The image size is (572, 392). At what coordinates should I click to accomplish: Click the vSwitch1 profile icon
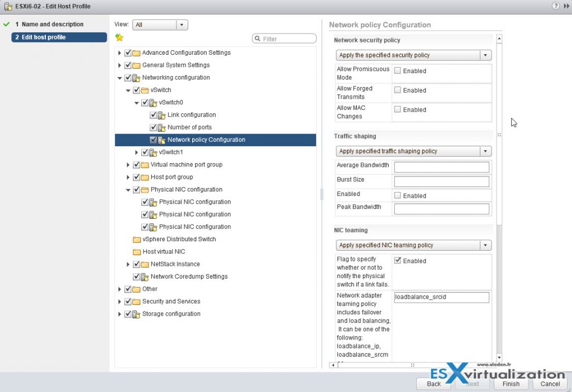click(154, 152)
